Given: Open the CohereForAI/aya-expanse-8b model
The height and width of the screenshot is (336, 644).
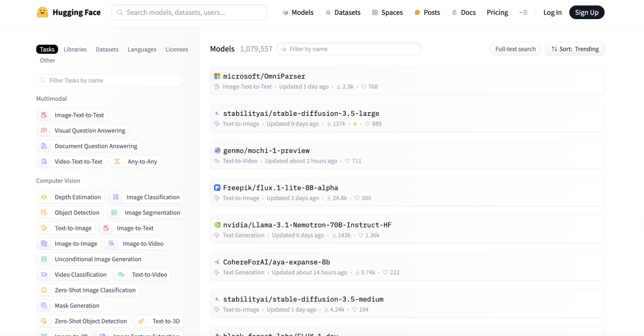Looking at the screenshot, I should [x=407, y=267].
